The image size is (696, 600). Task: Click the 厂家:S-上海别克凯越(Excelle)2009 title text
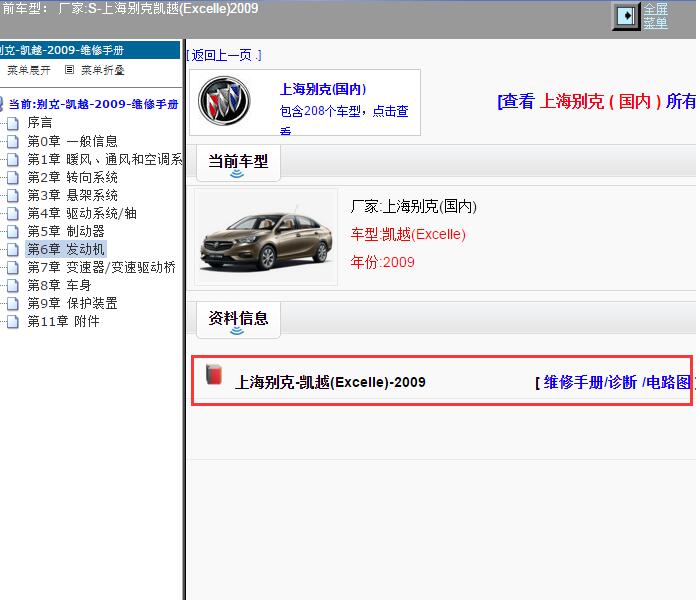click(158, 8)
